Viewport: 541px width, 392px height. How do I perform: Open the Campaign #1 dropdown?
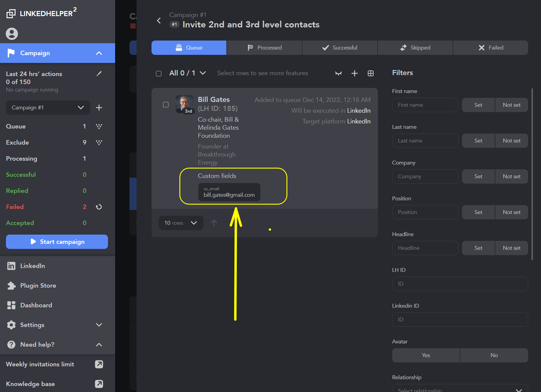(x=48, y=108)
